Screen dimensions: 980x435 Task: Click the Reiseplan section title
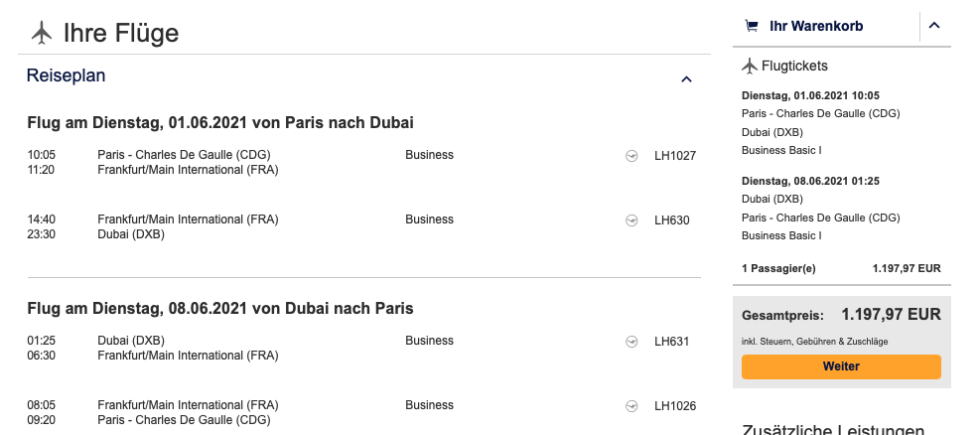click(x=66, y=75)
